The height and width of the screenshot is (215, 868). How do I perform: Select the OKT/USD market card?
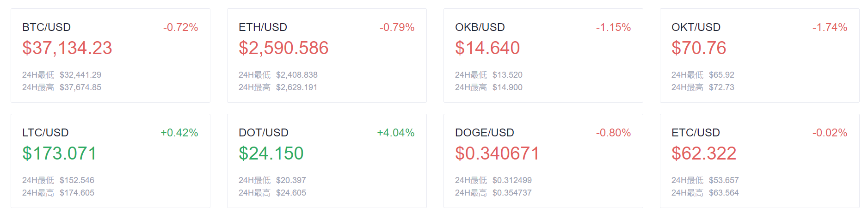[x=760, y=55]
